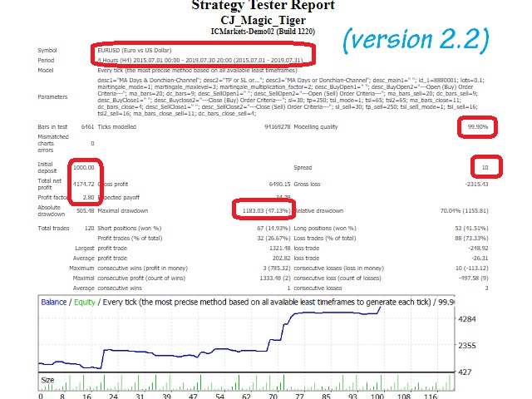Click the 54 label on chart x-axis
Viewport: 532px width, 399px height.
[x=219, y=397]
